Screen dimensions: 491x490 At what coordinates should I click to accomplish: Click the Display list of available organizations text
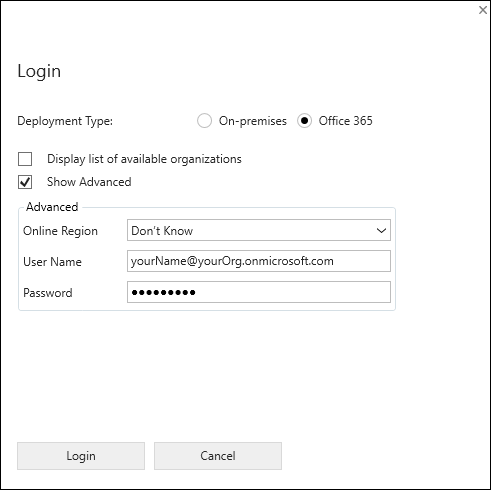coord(144,159)
